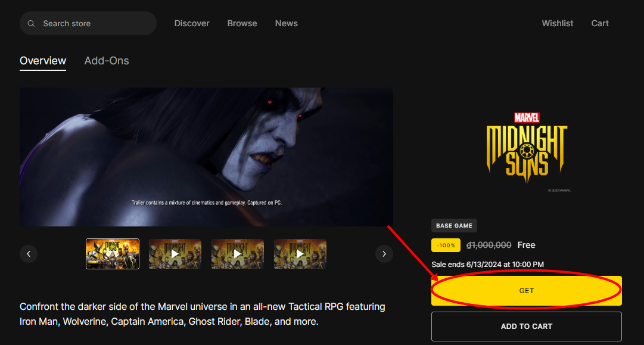Screen dimensions: 644x345
Task: Open the Cart
Action: 600,23
